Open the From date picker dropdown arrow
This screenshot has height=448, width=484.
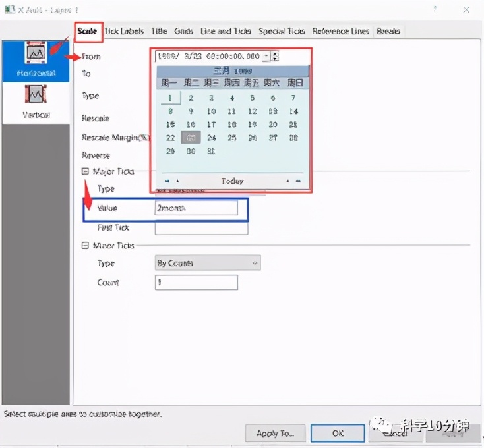[266, 56]
